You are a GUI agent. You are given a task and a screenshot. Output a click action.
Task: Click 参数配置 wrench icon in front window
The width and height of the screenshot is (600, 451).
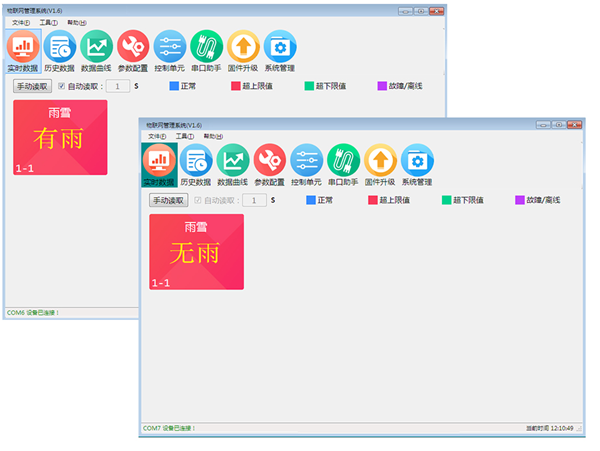270,162
